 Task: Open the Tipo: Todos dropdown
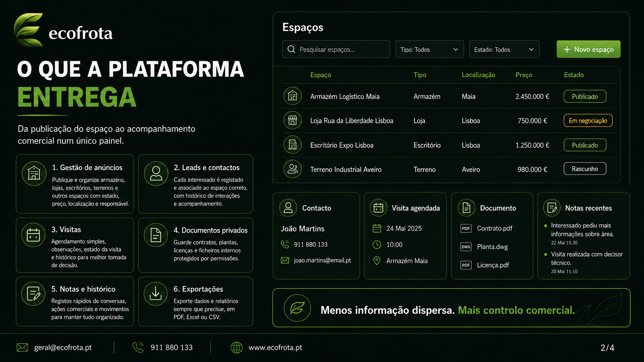(429, 49)
